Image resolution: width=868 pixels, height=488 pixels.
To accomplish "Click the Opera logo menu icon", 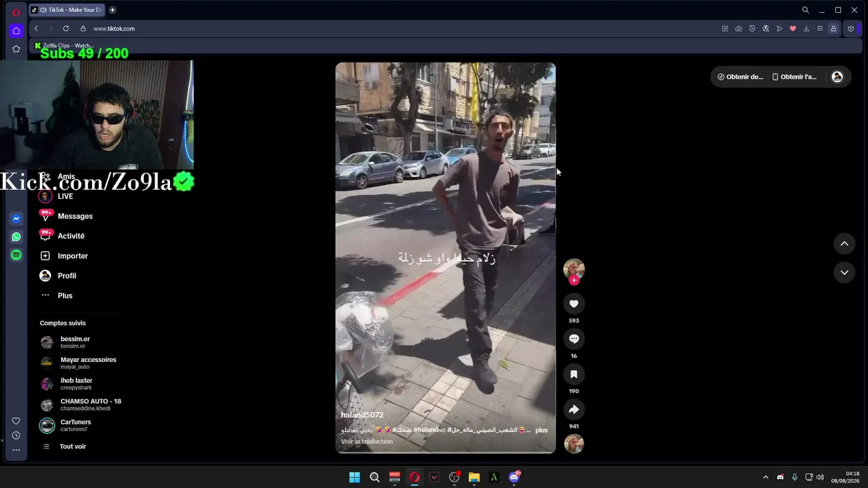I will pos(16,12).
